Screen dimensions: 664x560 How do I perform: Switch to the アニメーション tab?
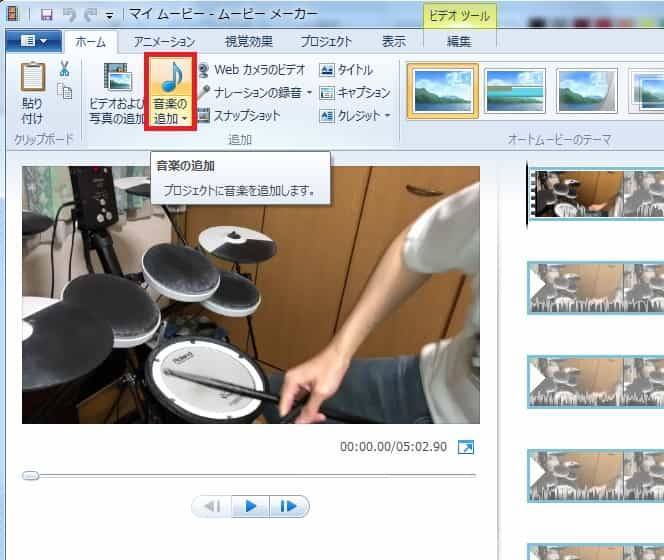(x=164, y=42)
